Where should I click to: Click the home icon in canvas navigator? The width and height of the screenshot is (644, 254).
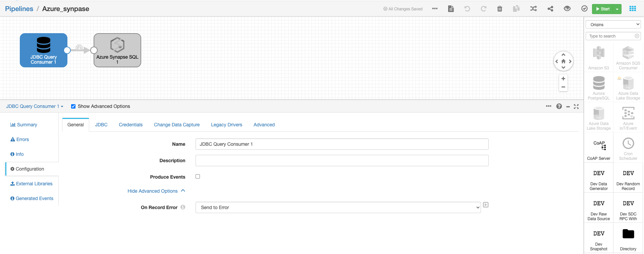tap(563, 61)
